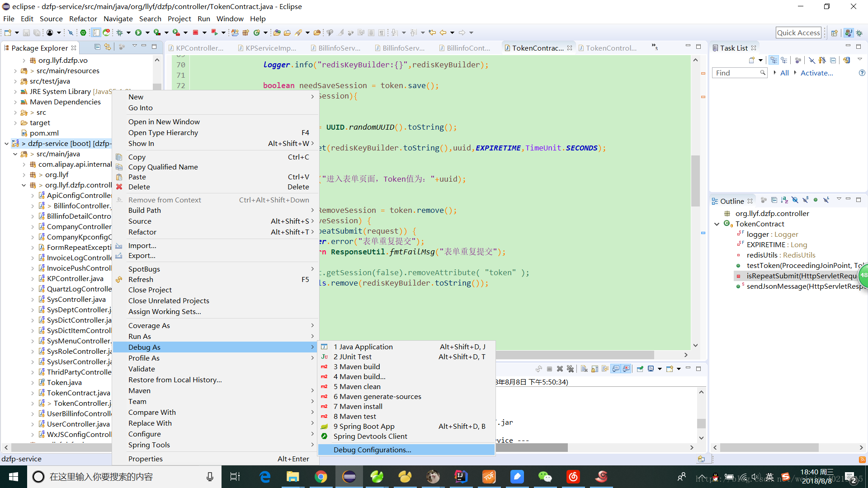Image resolution: width=868 pixels, height=488 pixels.
Task: Toggle Show Console on Standard Out change
Action: point(616,369)
